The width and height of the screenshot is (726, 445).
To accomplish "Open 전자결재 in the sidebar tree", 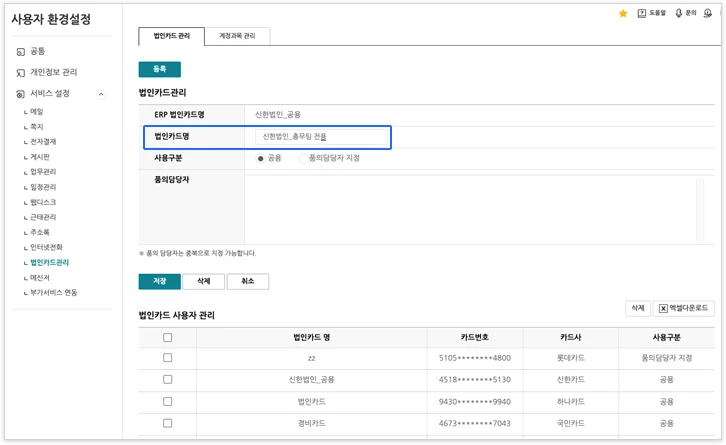I will (x=43, y=142).
